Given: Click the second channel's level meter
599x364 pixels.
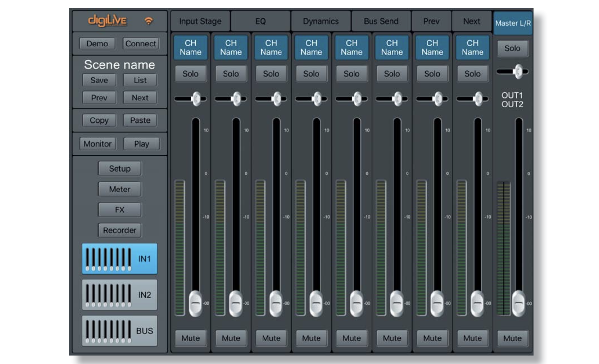Looking at the screenshot, I should [220, 248].
